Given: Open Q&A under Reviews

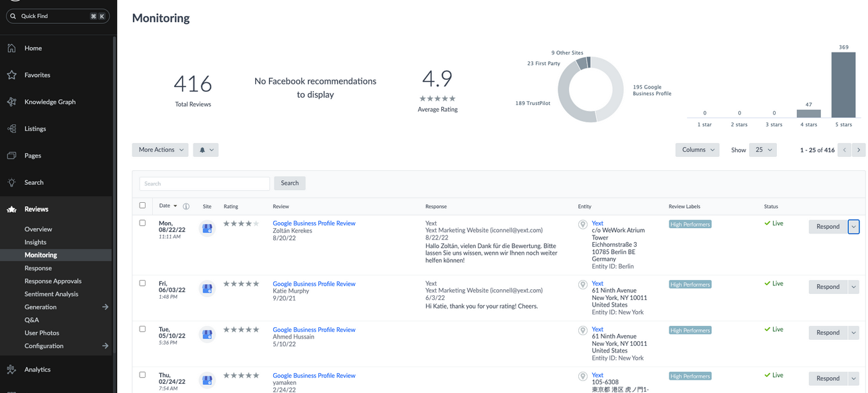Looking at the screenshot, I should 32,320.
